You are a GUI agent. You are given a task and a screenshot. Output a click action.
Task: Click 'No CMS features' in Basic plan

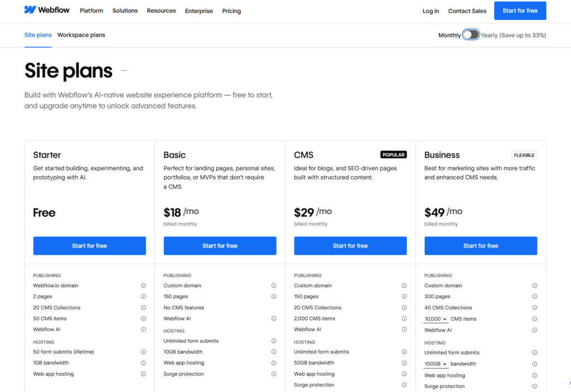pos(184,307)
